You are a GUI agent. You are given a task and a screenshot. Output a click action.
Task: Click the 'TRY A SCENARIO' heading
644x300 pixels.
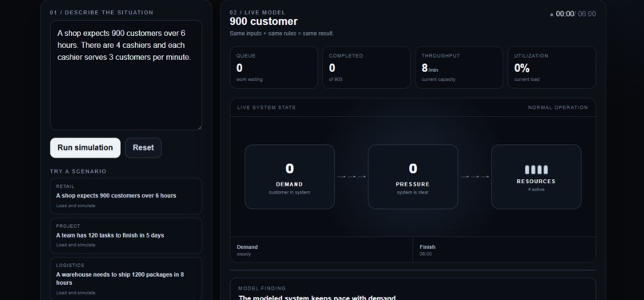(x=78, y=171)
